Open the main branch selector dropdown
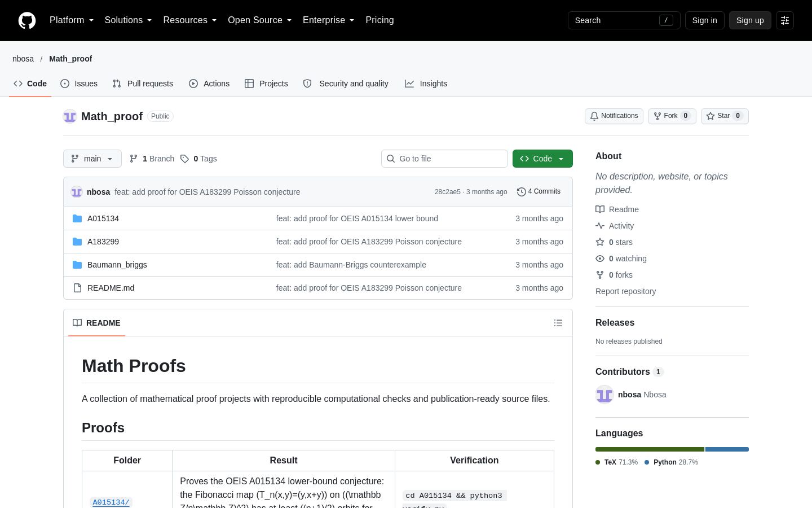This screenshot has width=812, height=508. coord(92,159)
